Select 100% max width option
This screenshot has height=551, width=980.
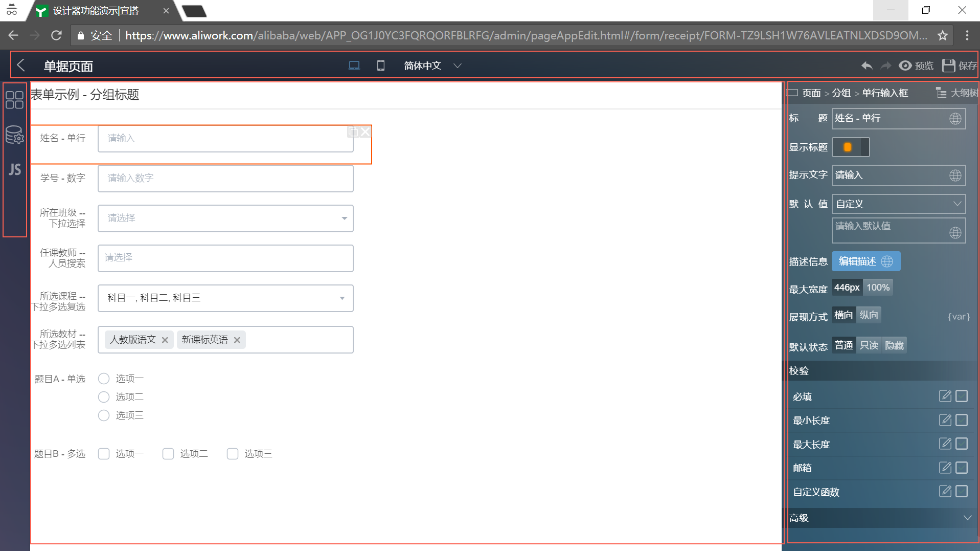tap(878, 288)
